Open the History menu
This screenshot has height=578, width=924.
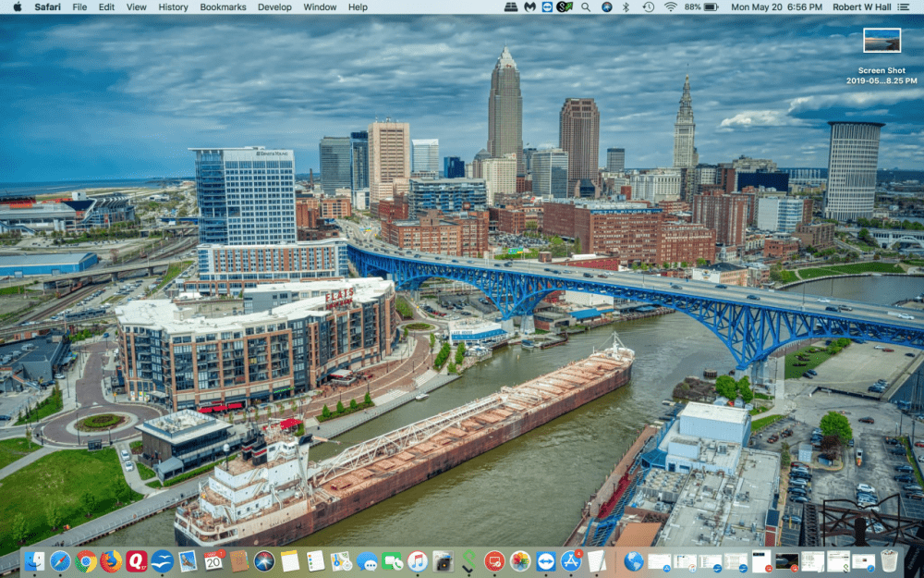(172, 7)
